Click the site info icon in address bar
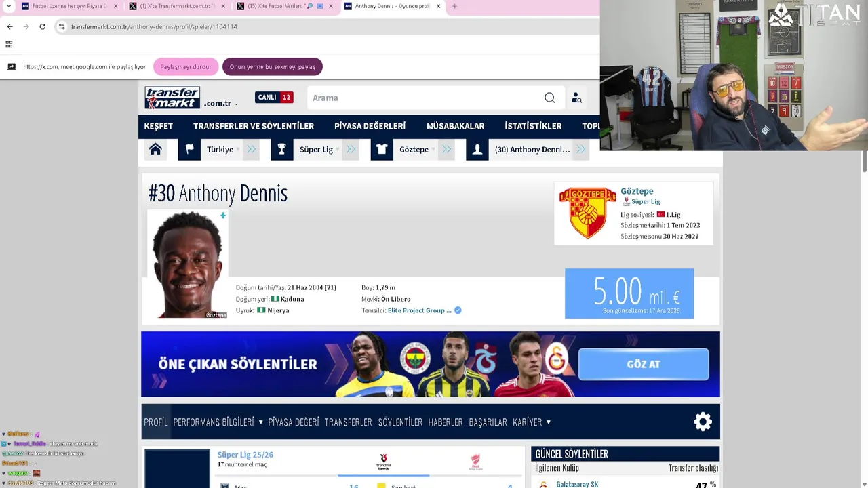This screenshot has width=868, height=488. pos(61,26)
